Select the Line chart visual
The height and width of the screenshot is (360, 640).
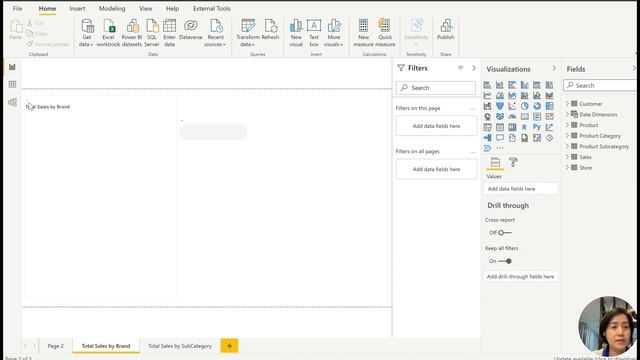tap(487, 96)
